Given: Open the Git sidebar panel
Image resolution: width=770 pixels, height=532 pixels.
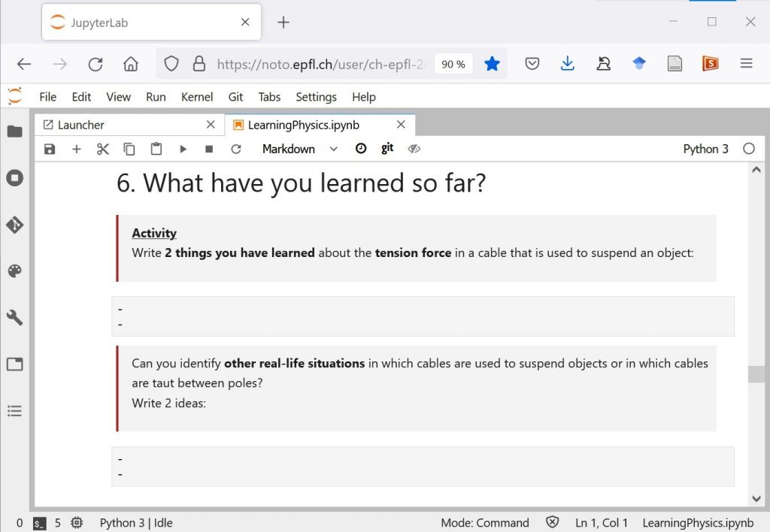Looking at the screenshot, I should click(x=14, y=225).
